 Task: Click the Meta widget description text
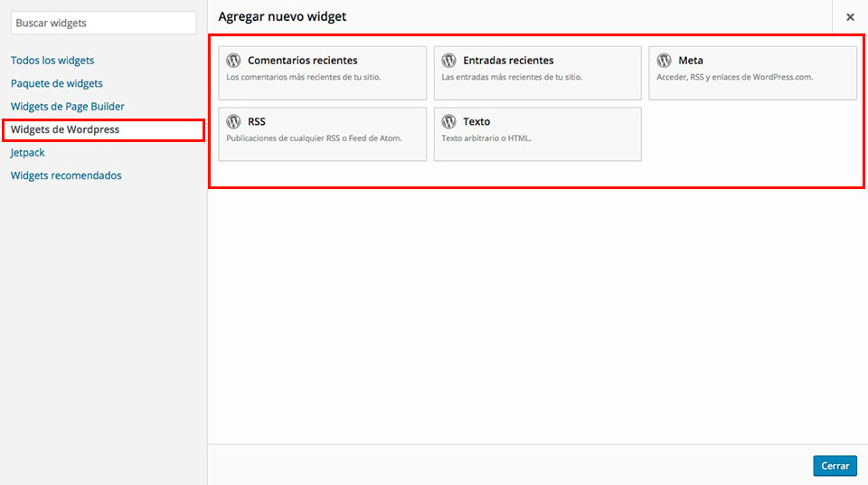click(734, 78)
